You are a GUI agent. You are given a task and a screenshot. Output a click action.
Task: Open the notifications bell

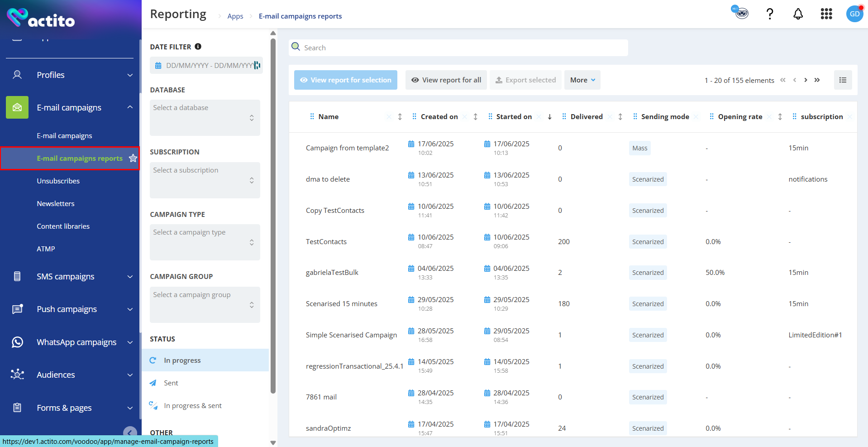pos(798,14)
